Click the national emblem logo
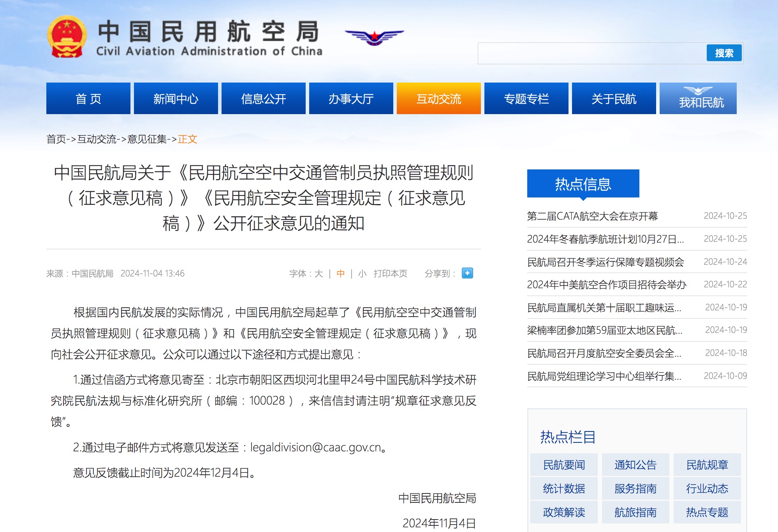Screen dimensions: 778x532 click(x=67, y=37)
